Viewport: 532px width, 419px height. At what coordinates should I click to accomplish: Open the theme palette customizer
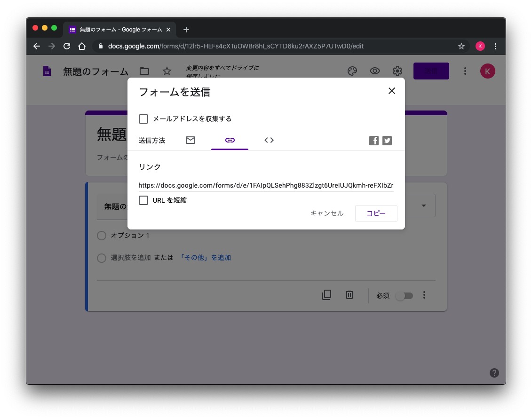(352, 71)
